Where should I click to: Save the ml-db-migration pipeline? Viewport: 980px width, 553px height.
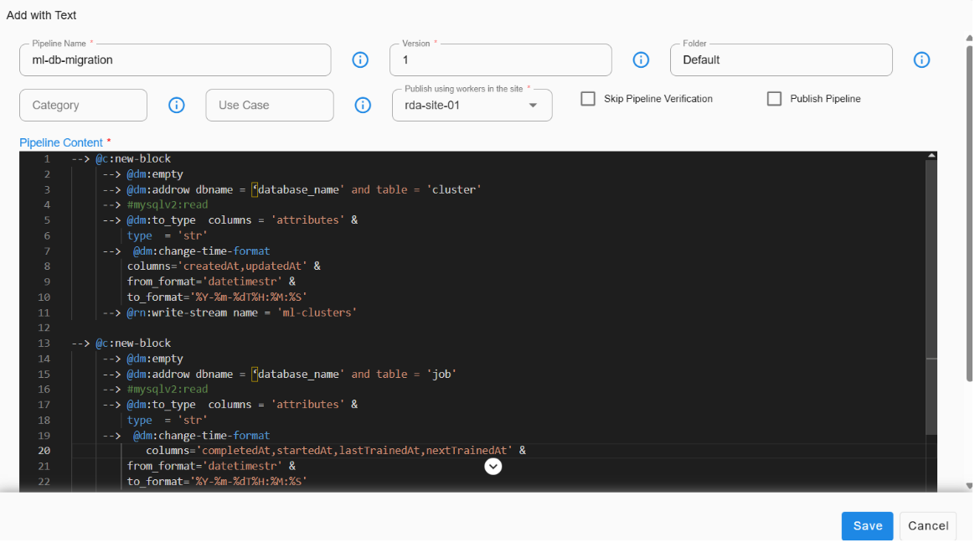tap(867, 525)
